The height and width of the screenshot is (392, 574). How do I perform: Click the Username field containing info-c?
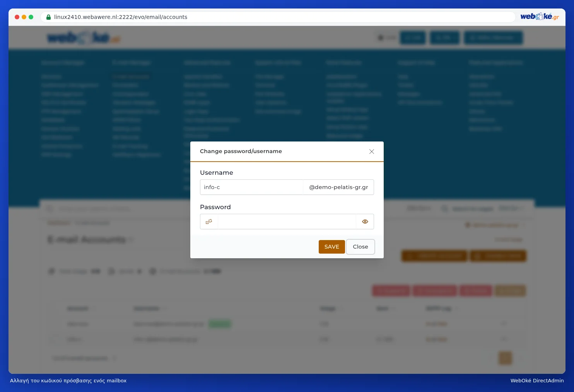point(251,187)
